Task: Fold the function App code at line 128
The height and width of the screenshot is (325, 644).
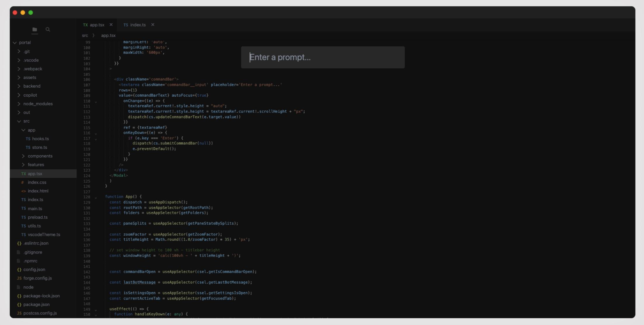Action: click(96, 198)
